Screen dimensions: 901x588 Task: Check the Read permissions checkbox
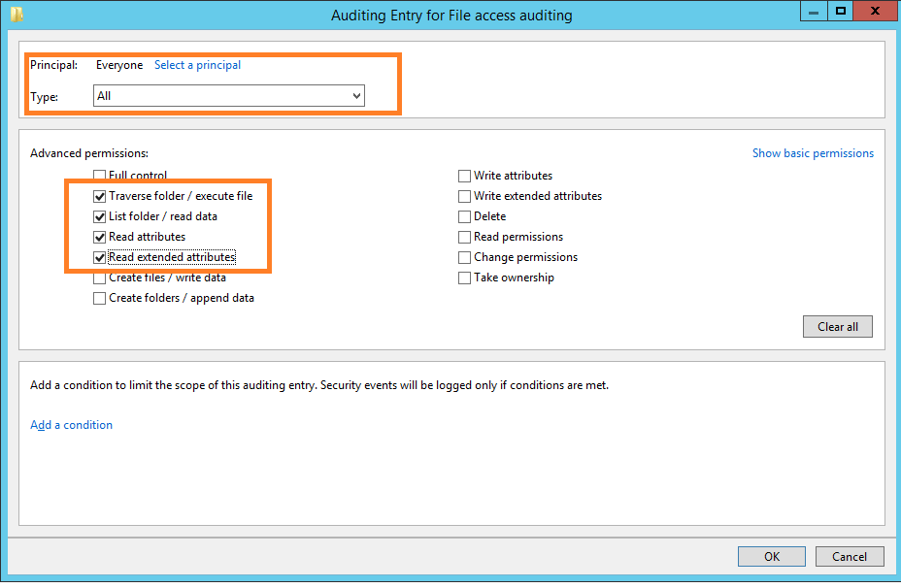click(464, 237)
